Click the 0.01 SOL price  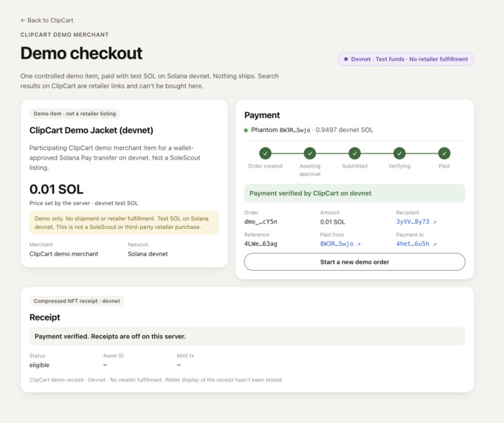56,189
